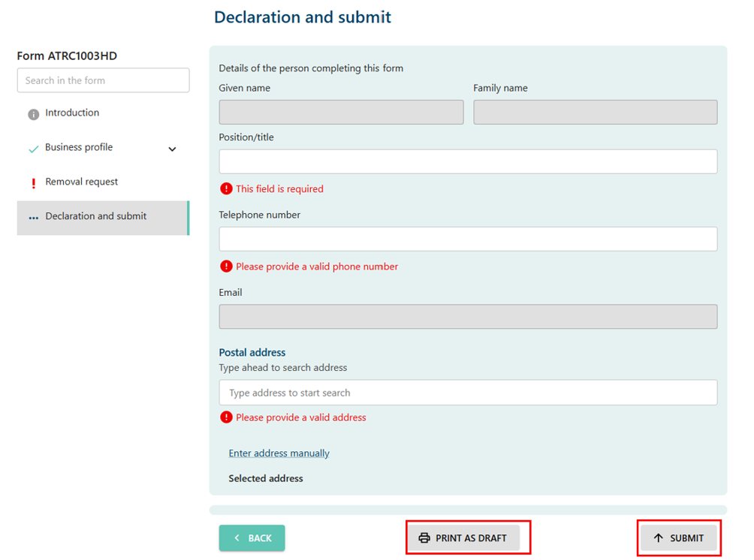Image resolution: width=754 pixels, height=560 pixels.
Task: Select the Introduction section in the sidebar
Action: point(72,114)
